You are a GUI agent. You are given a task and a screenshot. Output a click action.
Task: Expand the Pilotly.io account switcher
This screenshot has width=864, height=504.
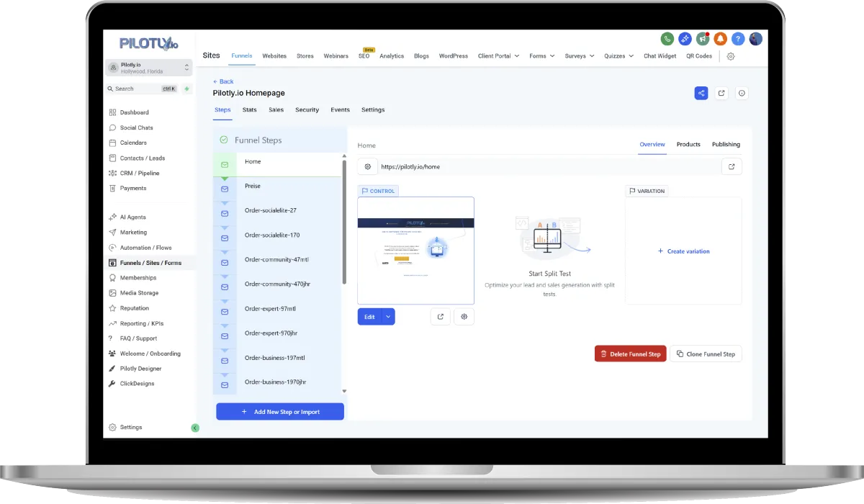[149, 68]
